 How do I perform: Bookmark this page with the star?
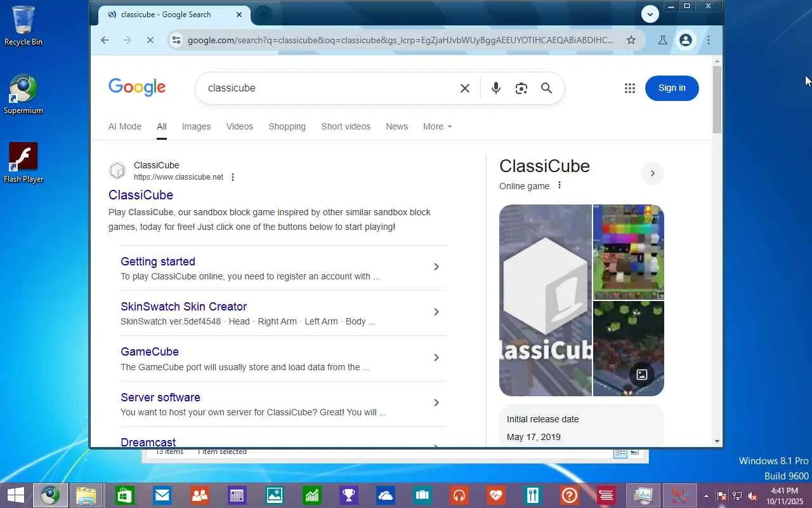coord(631,40)
